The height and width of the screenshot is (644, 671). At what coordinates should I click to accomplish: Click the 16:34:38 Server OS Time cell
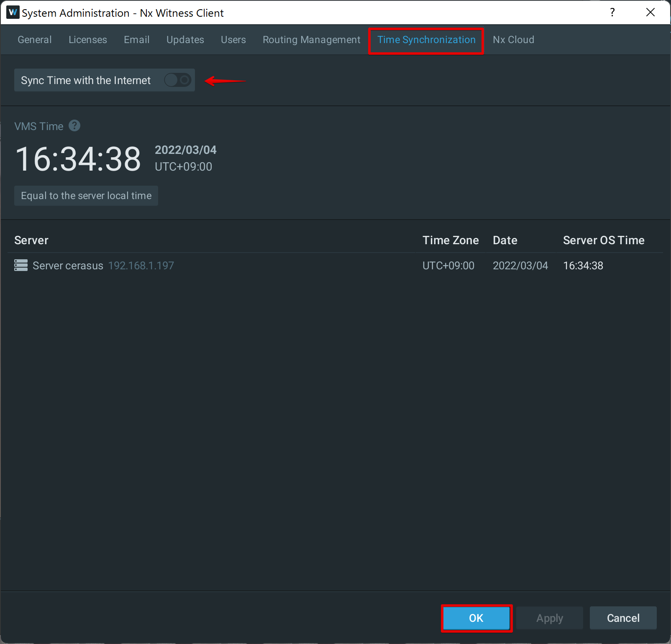click(x=583, y=266)
